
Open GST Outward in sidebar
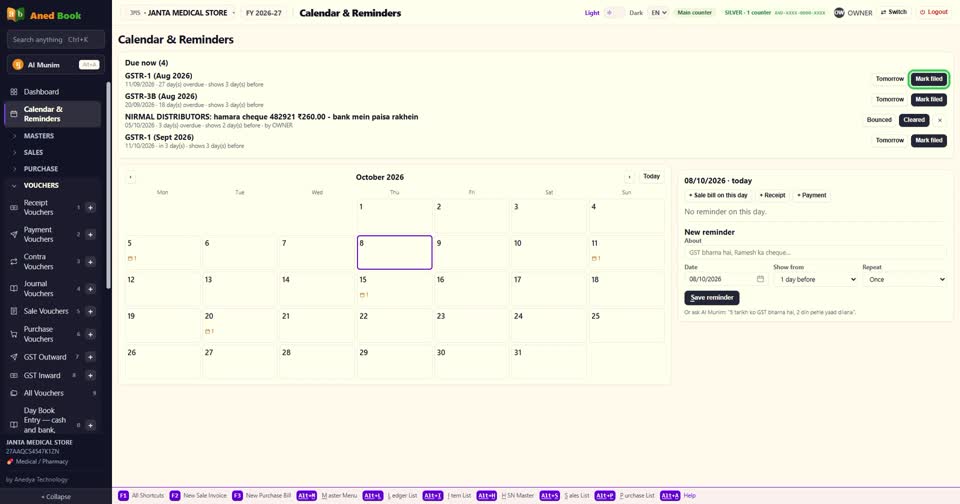(x=45, y=357)
